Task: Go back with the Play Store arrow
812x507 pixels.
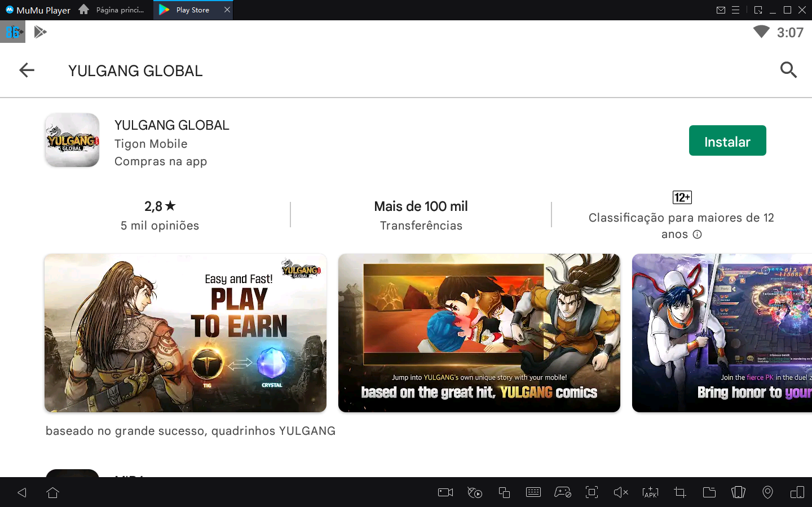Action: [27, 70]
